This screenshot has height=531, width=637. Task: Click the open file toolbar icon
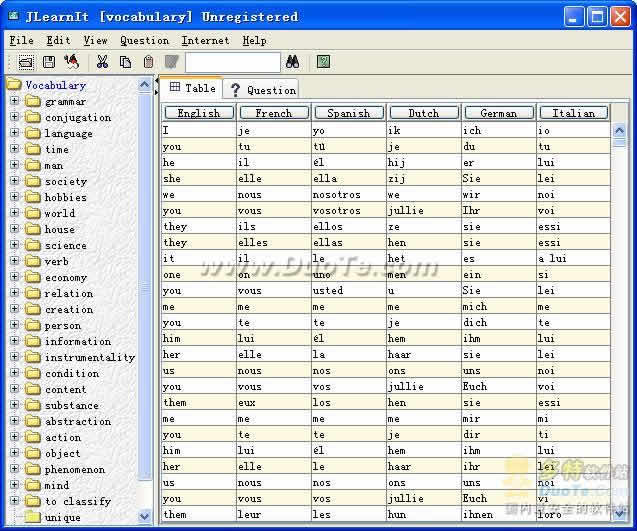click(x=26, y=62)
